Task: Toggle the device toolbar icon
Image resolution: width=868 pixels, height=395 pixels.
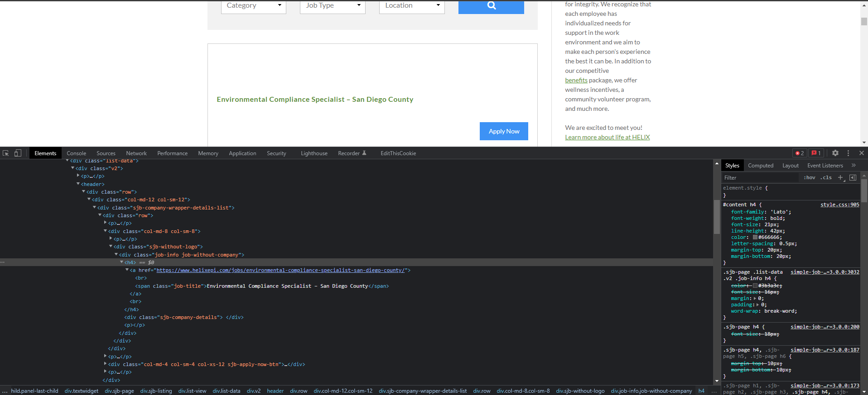Action: click(x=18, y=153)
